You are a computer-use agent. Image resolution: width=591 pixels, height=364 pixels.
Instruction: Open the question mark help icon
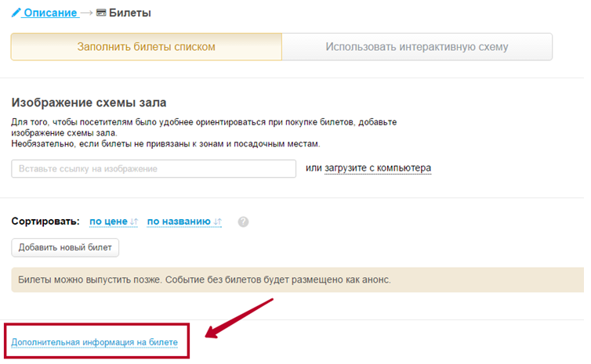click(243, 222)
